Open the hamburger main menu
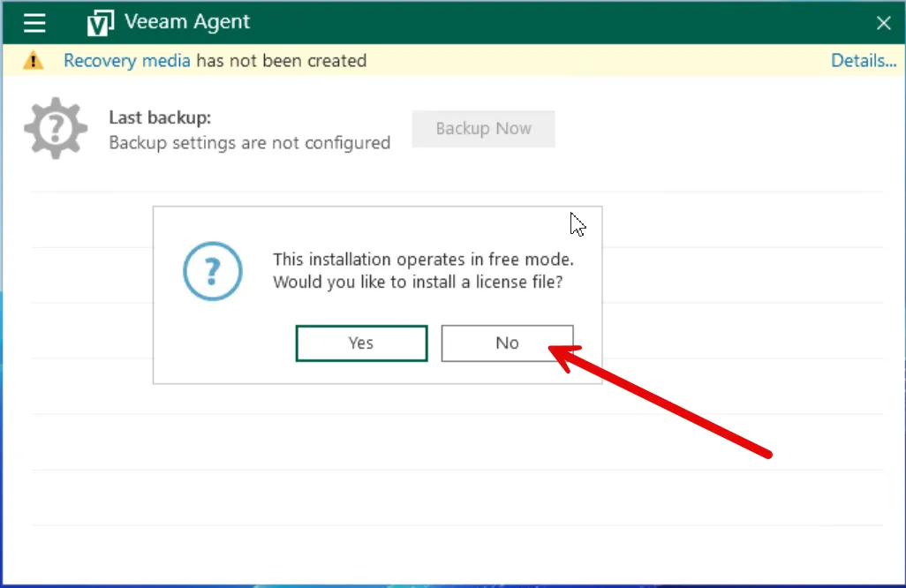Image resolution: width=906 pixels, height=588 pixels. coord(34,23)
